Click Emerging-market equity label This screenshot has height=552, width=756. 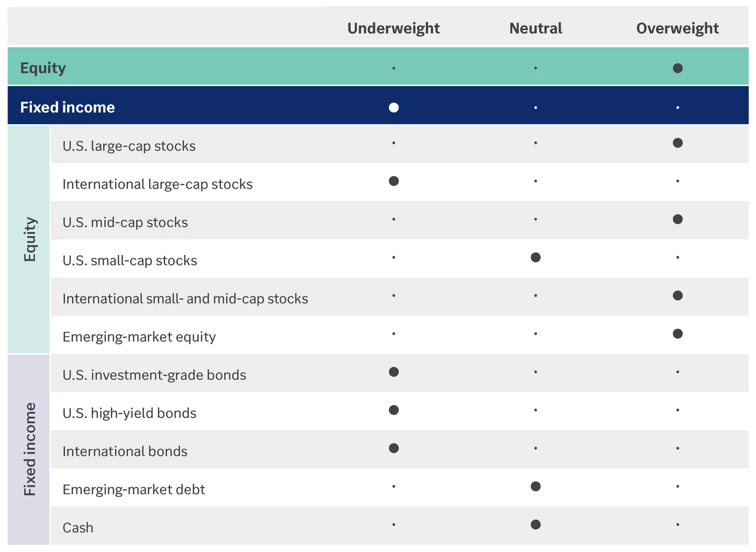click(x=139, y=337)
